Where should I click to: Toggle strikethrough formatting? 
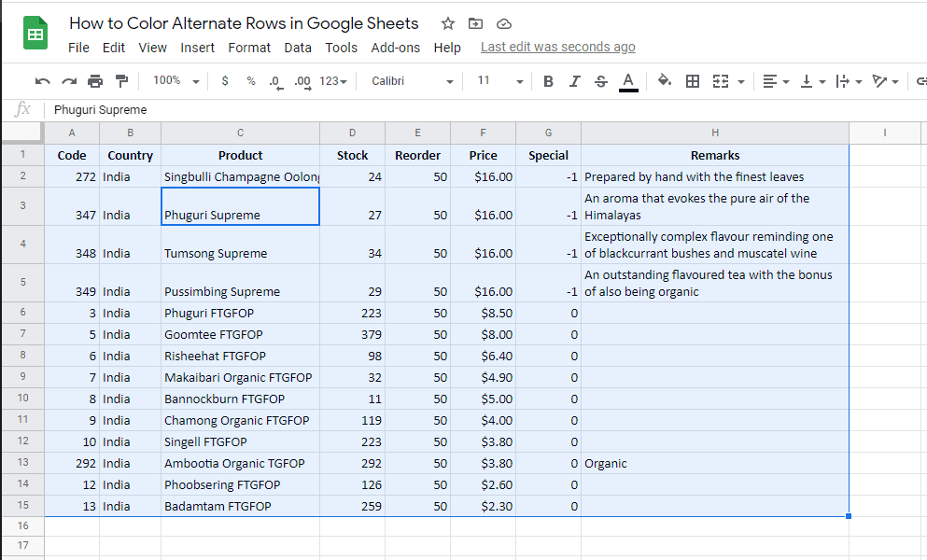pos(600,80)
